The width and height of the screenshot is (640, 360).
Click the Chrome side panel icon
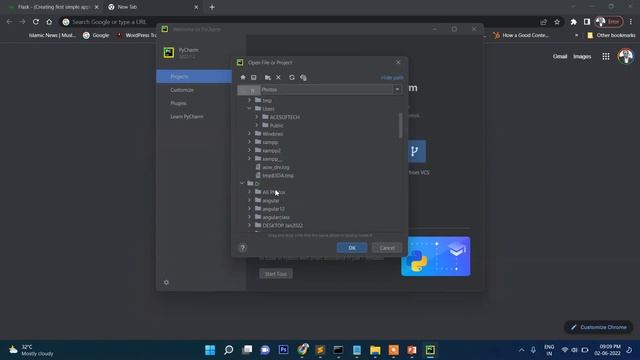pyautogui.click(x=587, y=22)
